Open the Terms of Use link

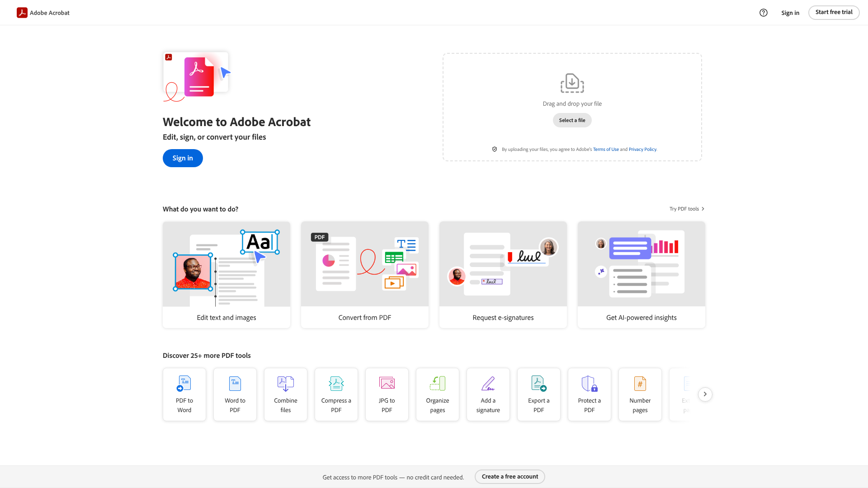pos(606,150)
